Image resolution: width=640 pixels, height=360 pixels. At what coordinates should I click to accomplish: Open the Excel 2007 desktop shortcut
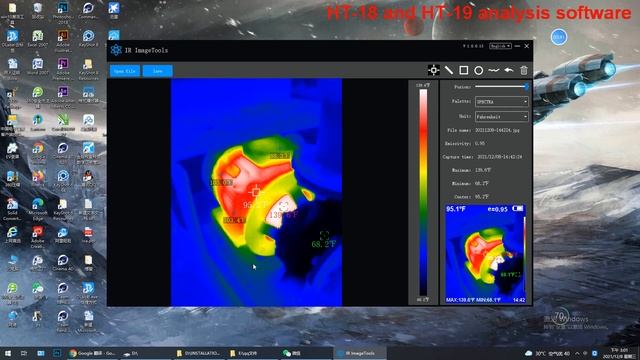[x=38, y=39]
